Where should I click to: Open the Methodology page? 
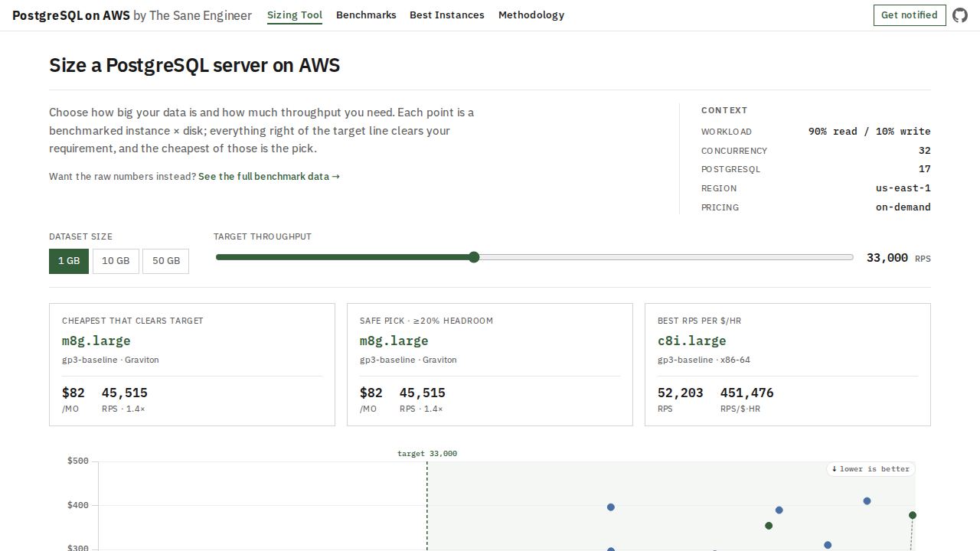[x=531, y=15]
